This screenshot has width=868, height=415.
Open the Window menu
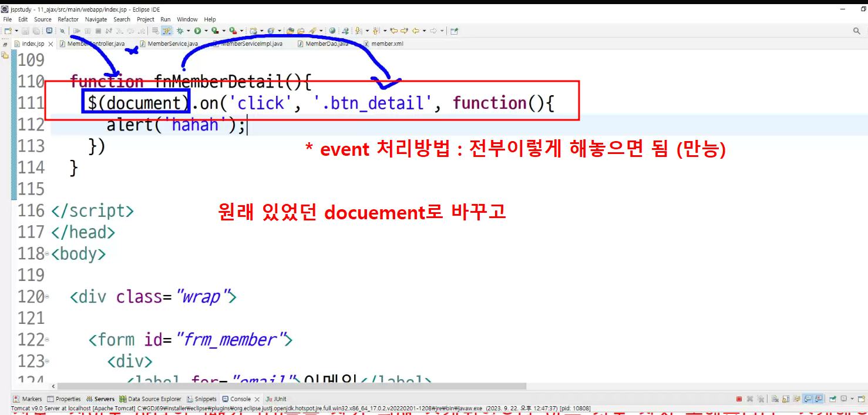[187, 19]
